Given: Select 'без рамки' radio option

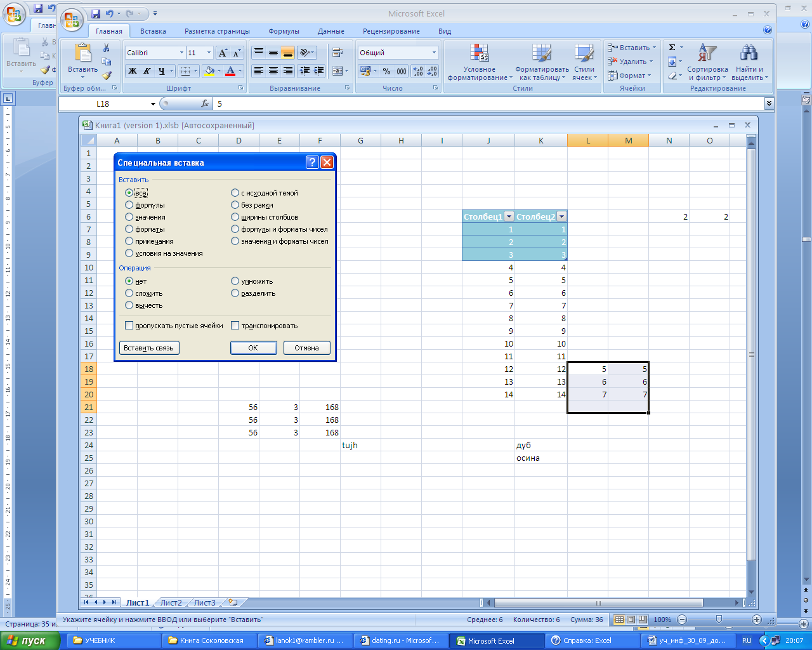Looking at the screenshot, I should (235, 205).
